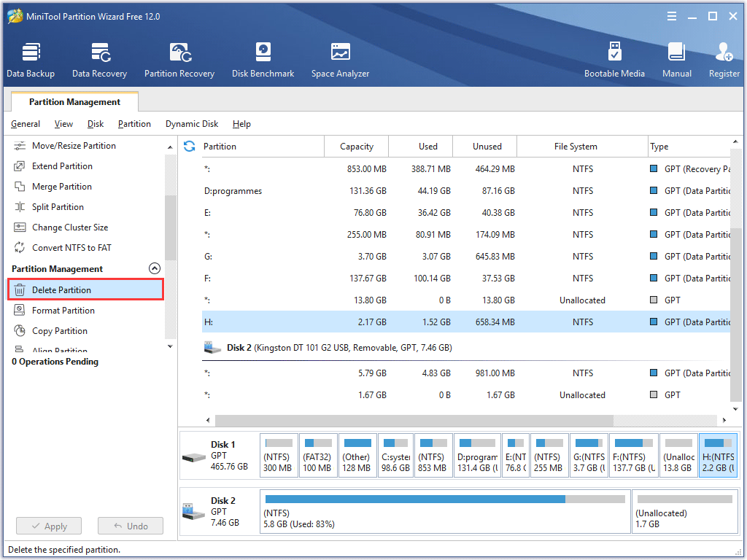Select D:program block in disk map

(x=477, y=456)
